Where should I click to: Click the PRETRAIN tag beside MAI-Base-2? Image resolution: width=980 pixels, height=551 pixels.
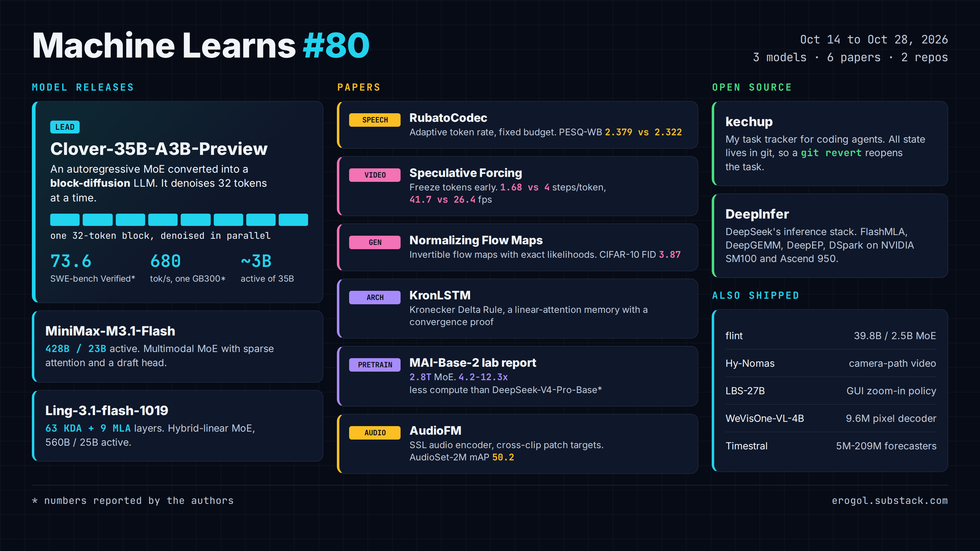375,365
